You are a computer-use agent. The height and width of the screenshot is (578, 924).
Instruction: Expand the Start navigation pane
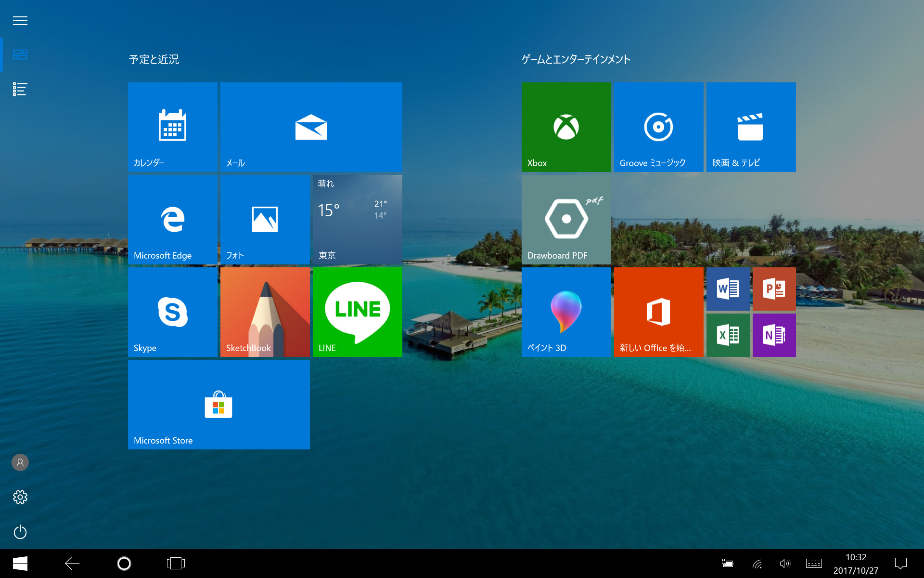click(20, 20)
